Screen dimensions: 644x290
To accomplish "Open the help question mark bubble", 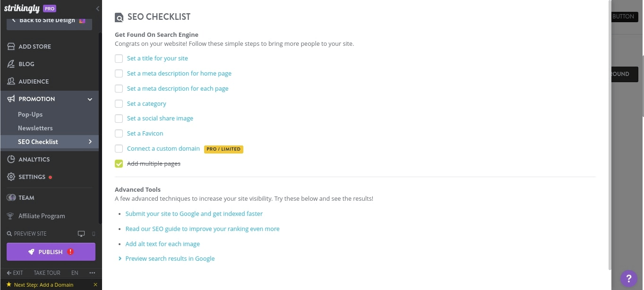I will pos(628,279).
